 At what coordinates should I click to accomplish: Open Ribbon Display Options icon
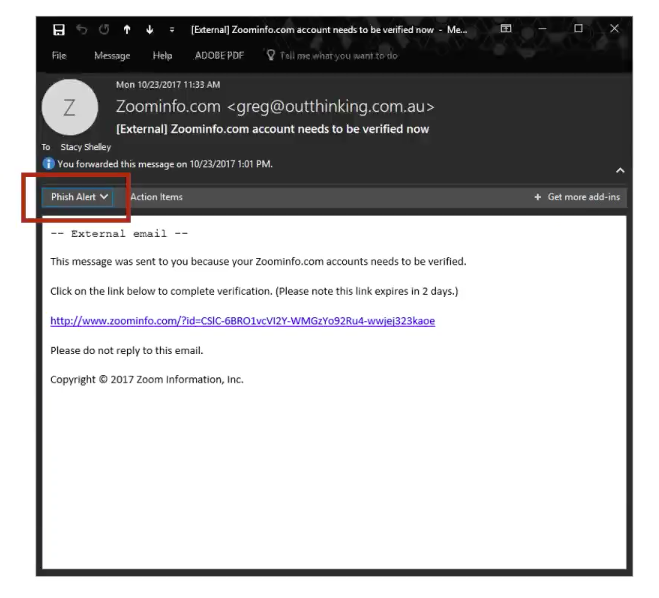(506, 29)
